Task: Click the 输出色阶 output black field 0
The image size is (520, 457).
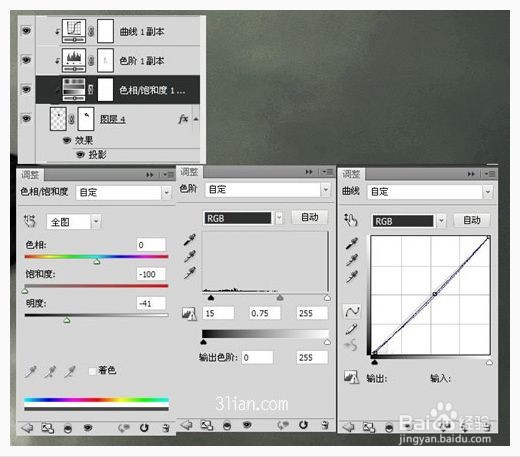Action: 258,358
